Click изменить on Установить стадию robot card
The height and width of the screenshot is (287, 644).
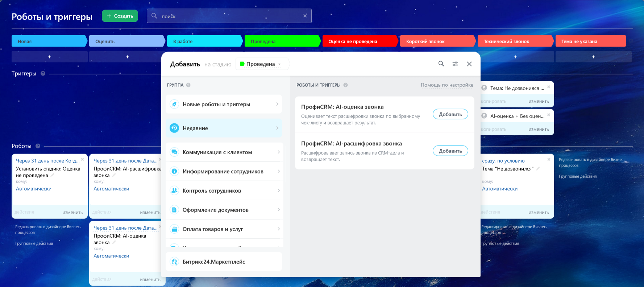(72, 213)
